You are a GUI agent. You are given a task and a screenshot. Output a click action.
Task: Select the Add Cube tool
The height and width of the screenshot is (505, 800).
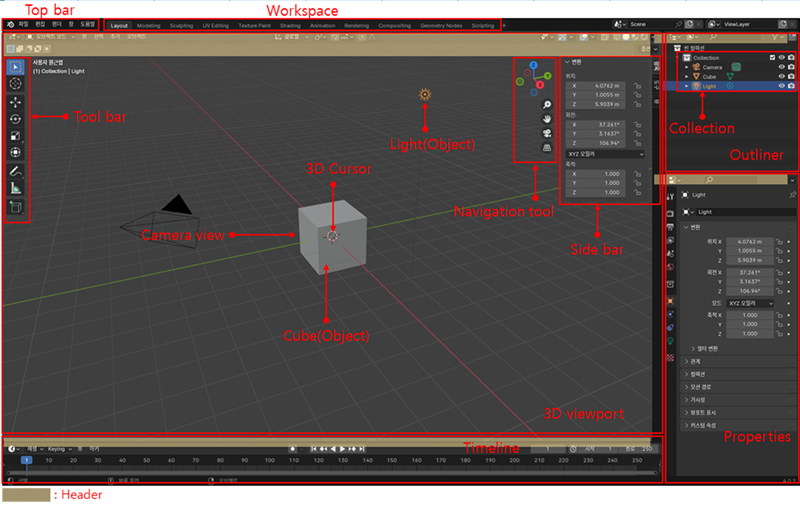[16, 207]
